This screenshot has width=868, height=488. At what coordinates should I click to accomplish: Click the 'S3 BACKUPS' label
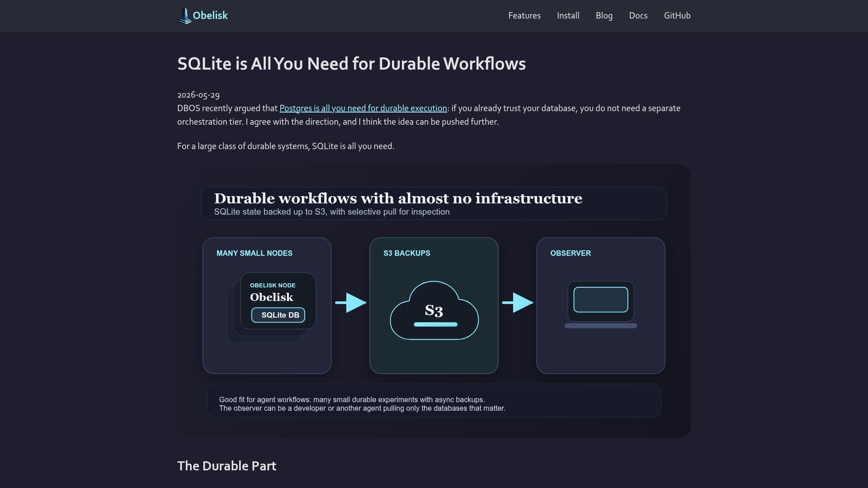click(407, 253)
